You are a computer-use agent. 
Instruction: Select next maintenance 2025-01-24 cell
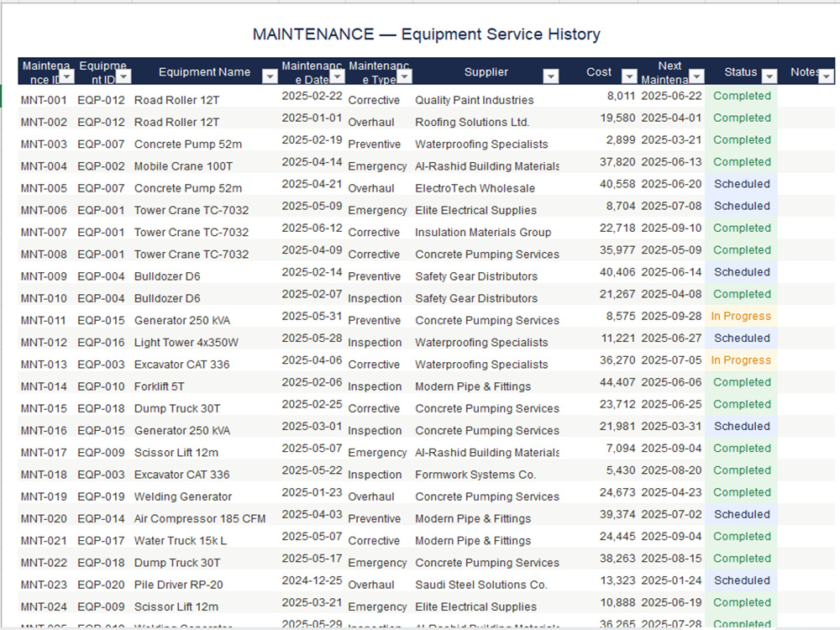671,580
